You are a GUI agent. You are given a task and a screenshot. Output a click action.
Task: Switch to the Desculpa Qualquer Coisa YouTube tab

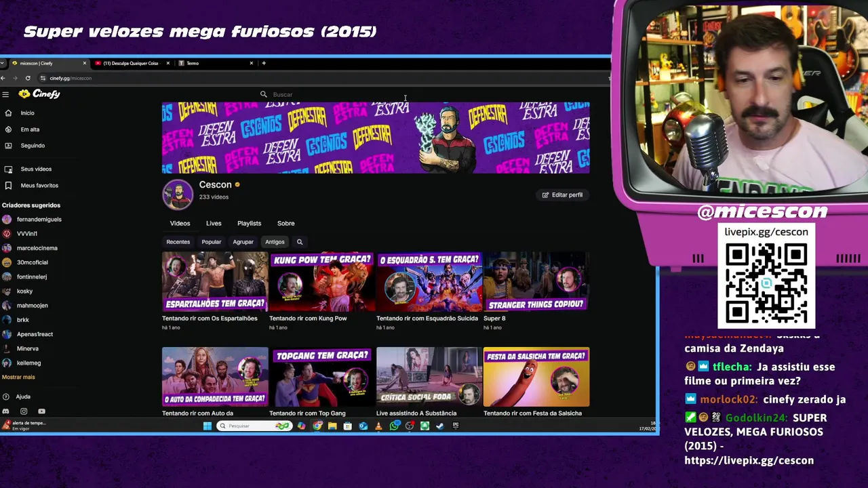tap(132, 63)
